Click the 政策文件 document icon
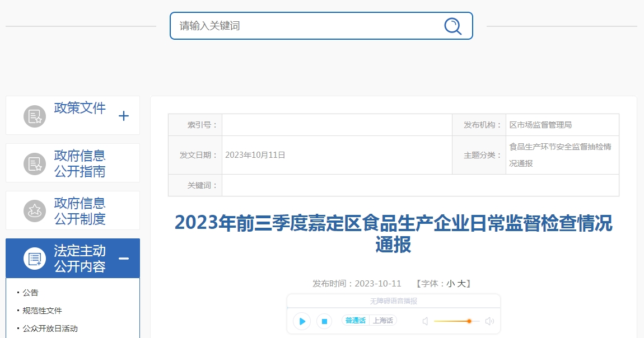This screenshot has width=644, height=338. (35, 116)
